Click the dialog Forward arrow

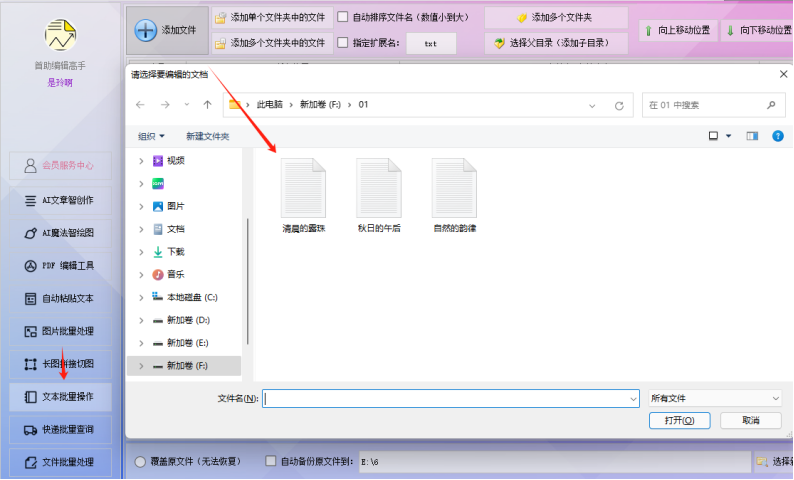[x=165, y=105]
